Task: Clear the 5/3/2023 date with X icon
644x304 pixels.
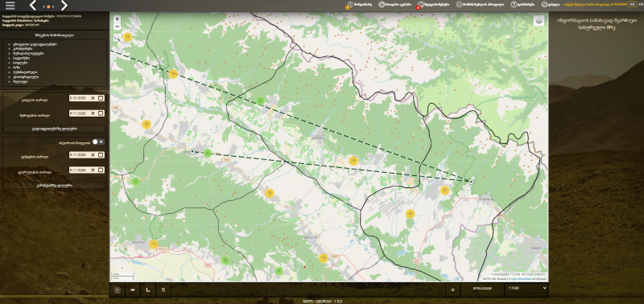Action: coord(93,98)
